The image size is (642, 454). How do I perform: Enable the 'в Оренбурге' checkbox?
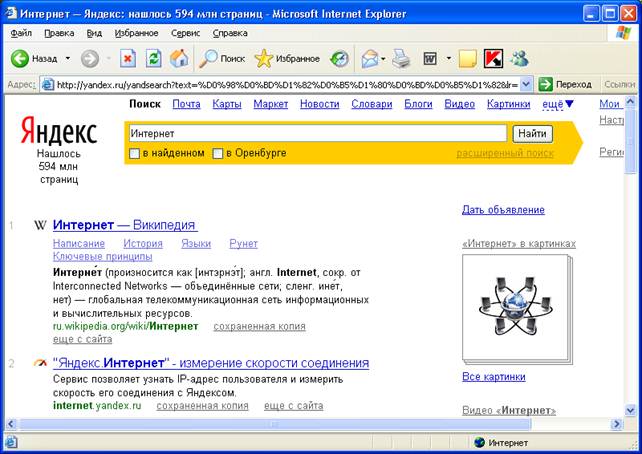point(218,154)
